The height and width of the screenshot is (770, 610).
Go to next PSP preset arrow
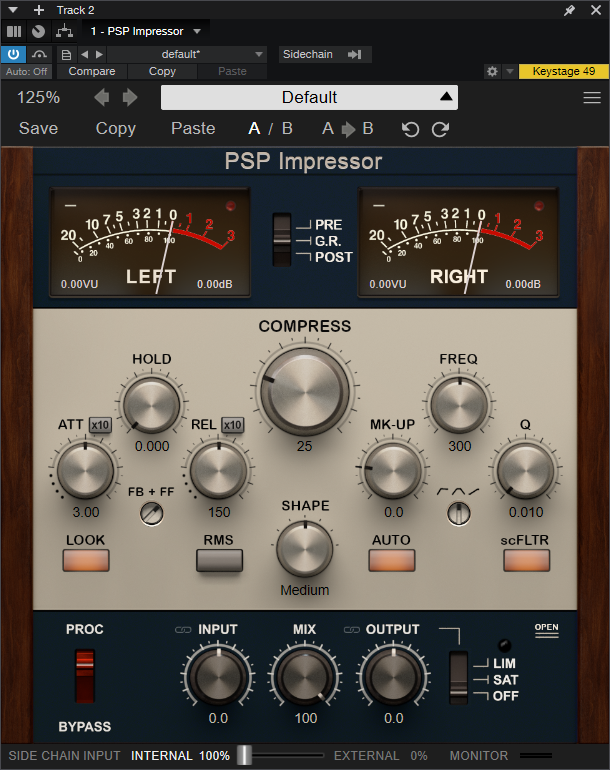click(x=130, y=97)
